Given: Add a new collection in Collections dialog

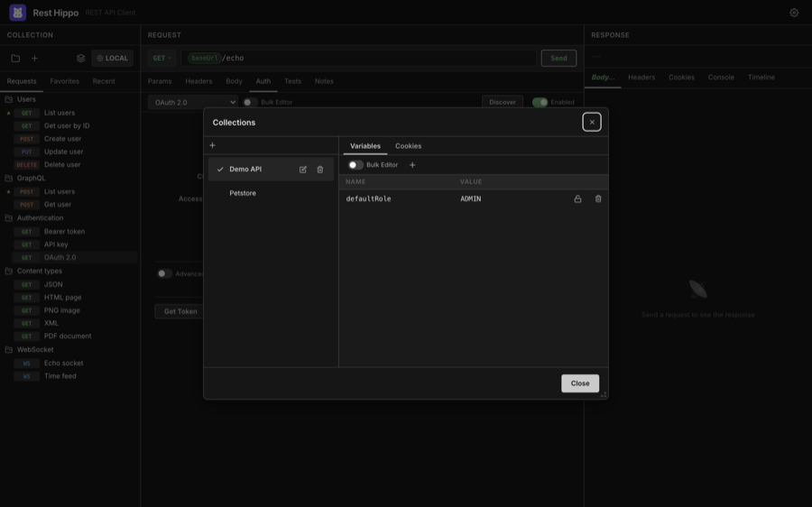Looking at the screenshot, I should point(212,145).
